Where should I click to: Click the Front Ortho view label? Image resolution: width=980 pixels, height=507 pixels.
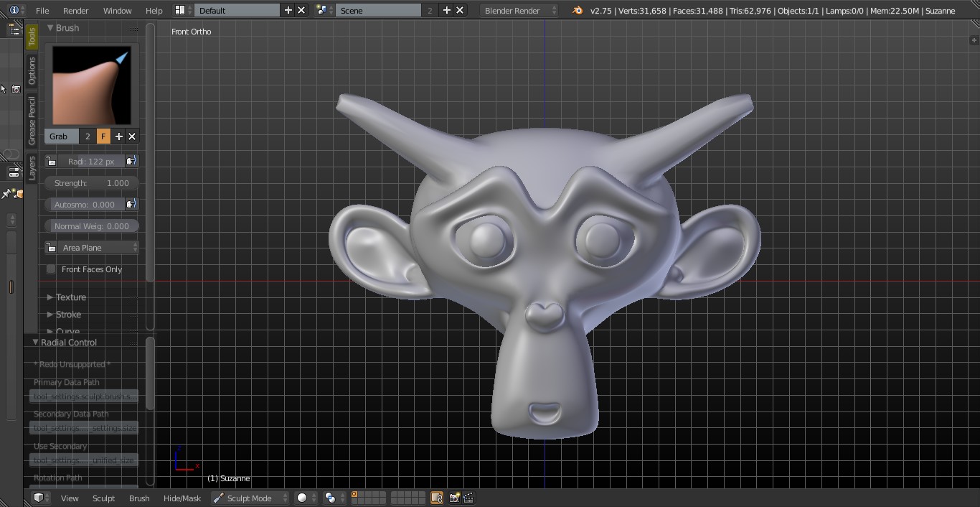pyautogui.click(x=192, y=32)
